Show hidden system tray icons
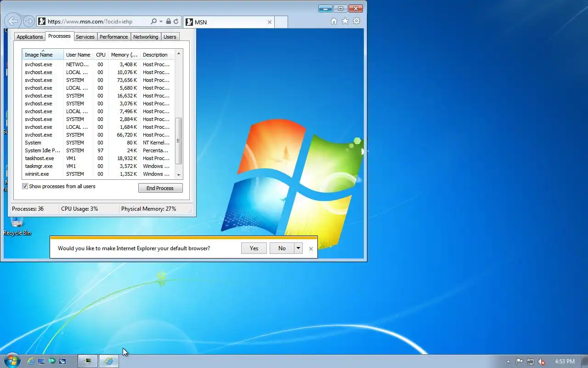The image size is (588, 368). click(508, 362)
